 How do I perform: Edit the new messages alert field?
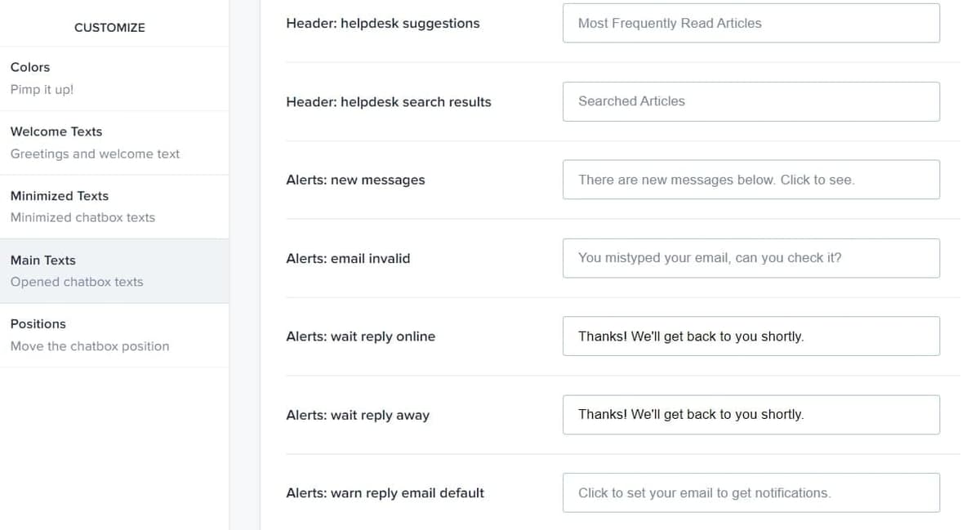point(751,180)
